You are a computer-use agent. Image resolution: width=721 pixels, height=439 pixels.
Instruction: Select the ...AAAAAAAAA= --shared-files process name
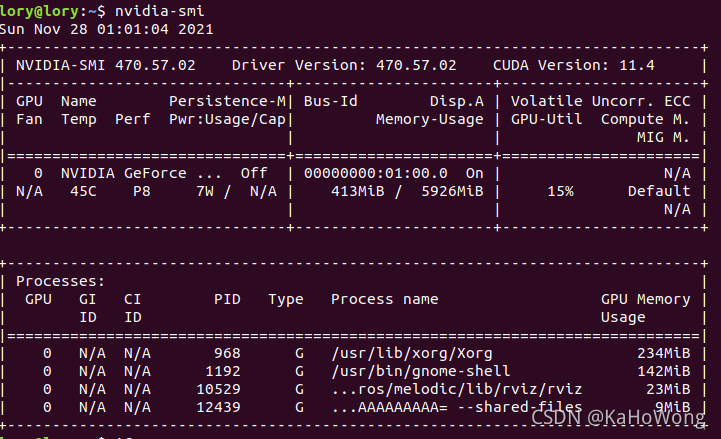(457, 407)
